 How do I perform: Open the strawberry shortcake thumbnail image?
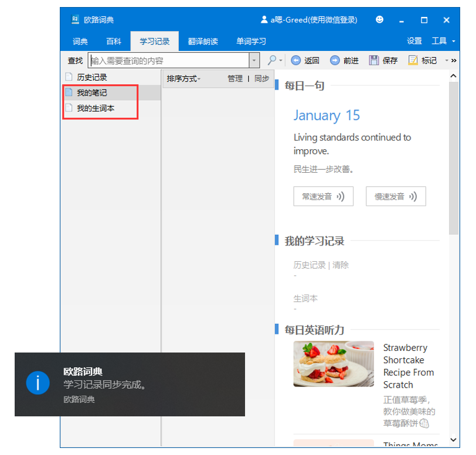tap(334, 364)
